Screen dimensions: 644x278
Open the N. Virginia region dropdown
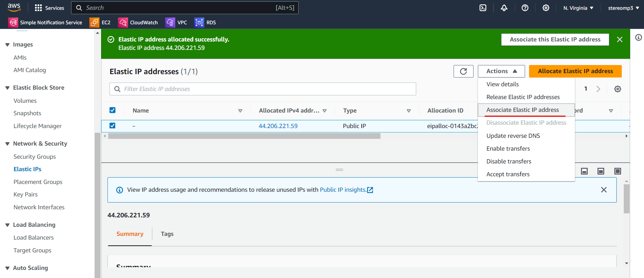pos(578,8)
